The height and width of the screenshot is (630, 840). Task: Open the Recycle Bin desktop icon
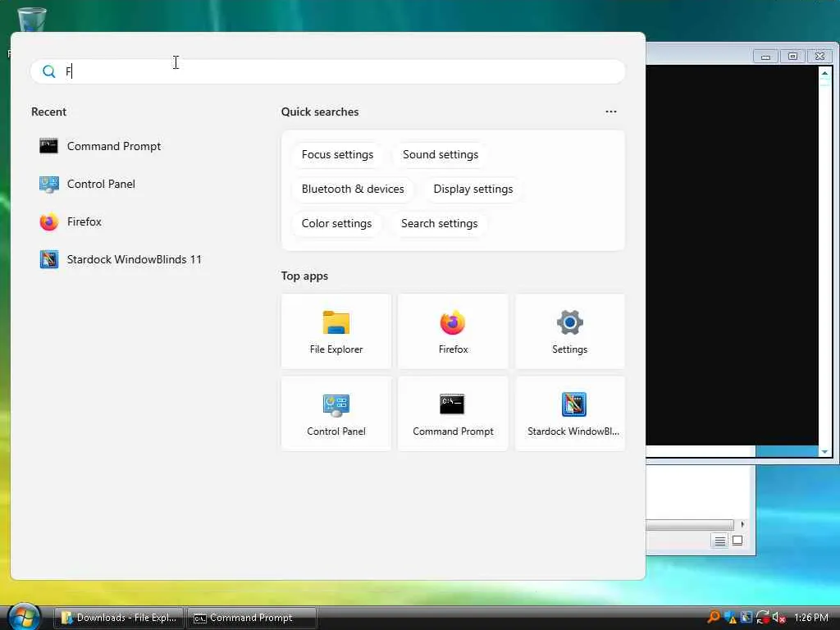32,20
